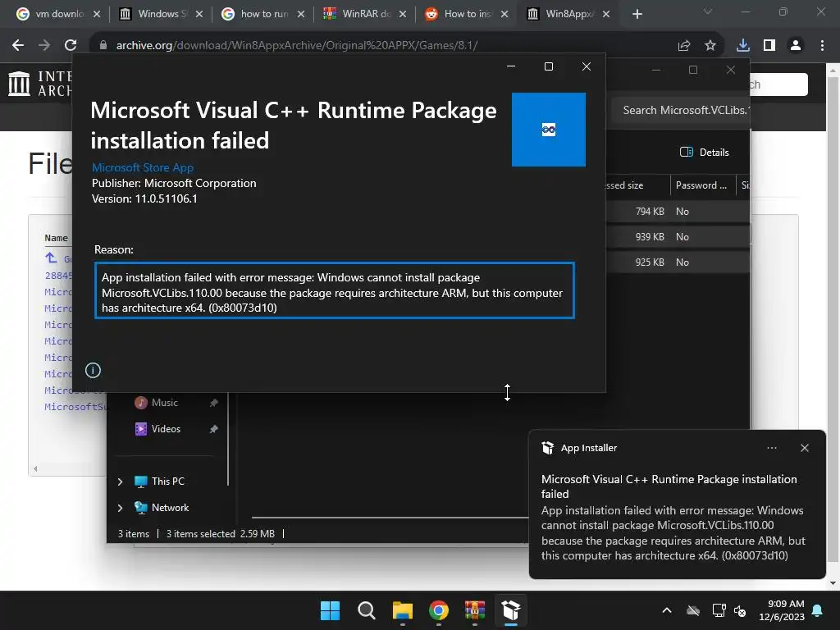Open the Chrome downloads icon
Image resolution: width=840 pixels, height=630 pixels.
[743, 46]
